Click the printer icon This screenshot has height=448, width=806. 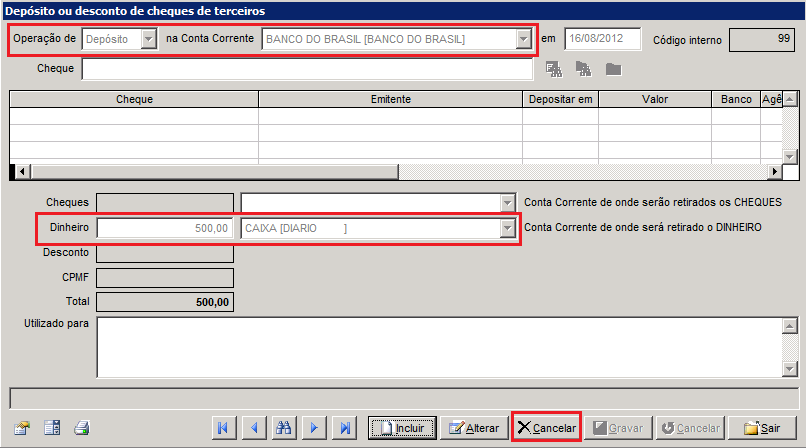tap(82, 427)
